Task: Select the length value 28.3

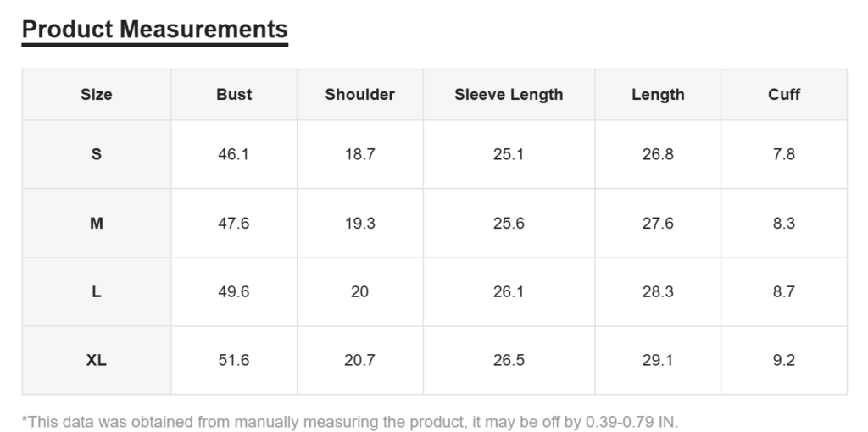Action: (658, 291)
